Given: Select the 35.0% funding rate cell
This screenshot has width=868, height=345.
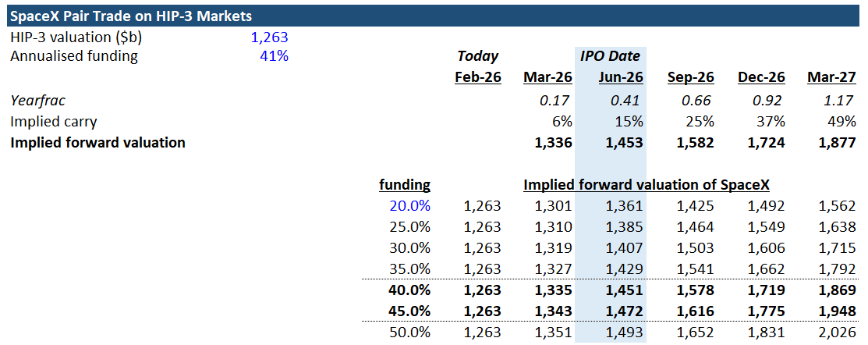Looking at the screenshot, I should click(x=409, y=269).
